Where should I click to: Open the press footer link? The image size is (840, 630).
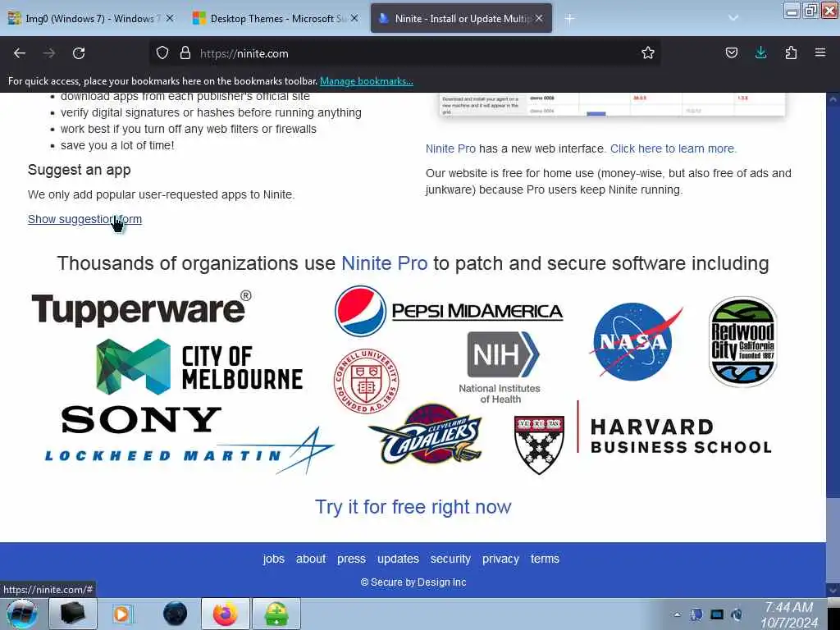coord(351,559)
